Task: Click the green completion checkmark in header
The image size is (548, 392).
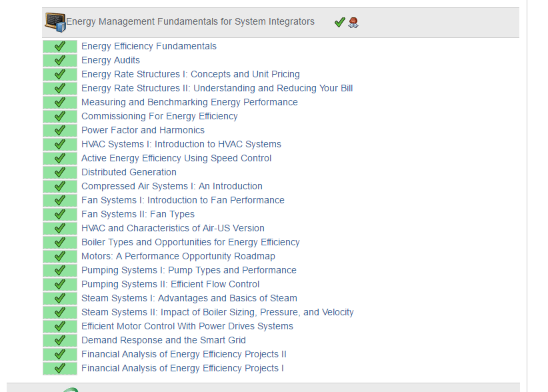Action: pyautogui.click(x=339, y=22)
